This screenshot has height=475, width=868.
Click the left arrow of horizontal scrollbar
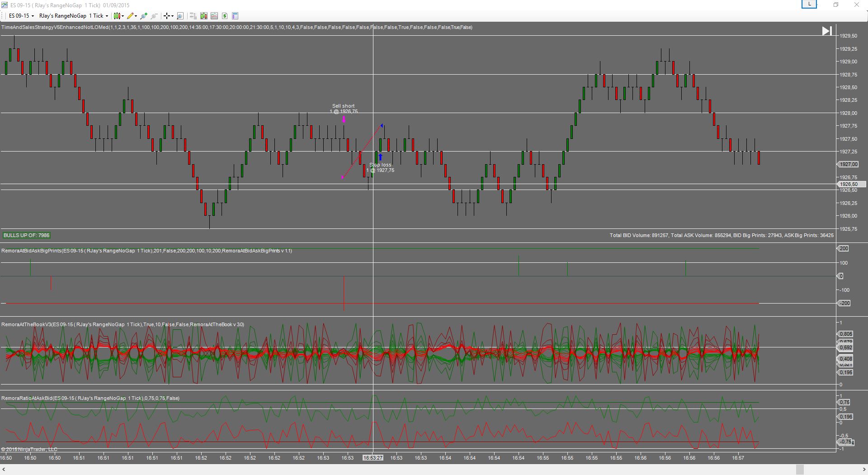pos(4,470)
